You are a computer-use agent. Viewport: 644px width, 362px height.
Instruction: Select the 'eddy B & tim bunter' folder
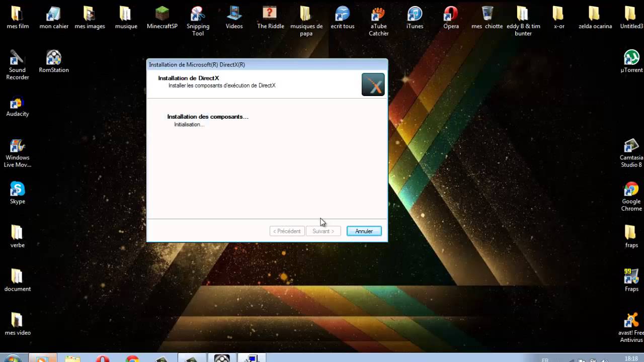[x=523, y=21]
